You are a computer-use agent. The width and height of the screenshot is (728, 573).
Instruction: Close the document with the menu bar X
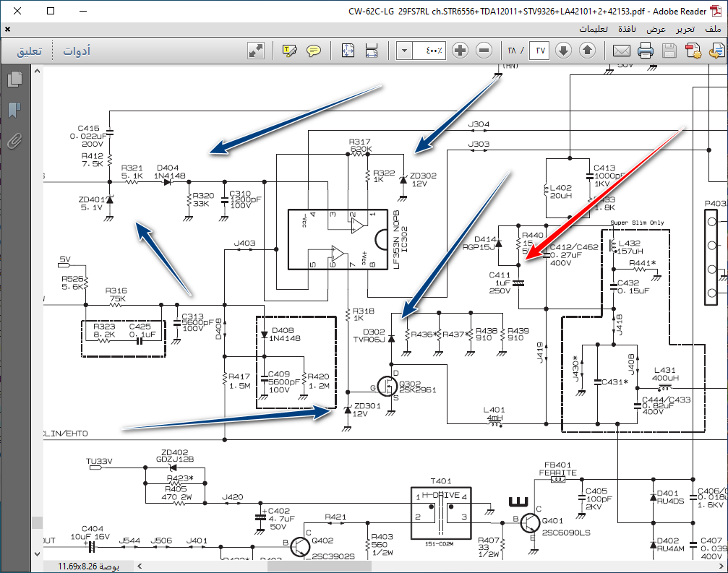tap(7, 29)
